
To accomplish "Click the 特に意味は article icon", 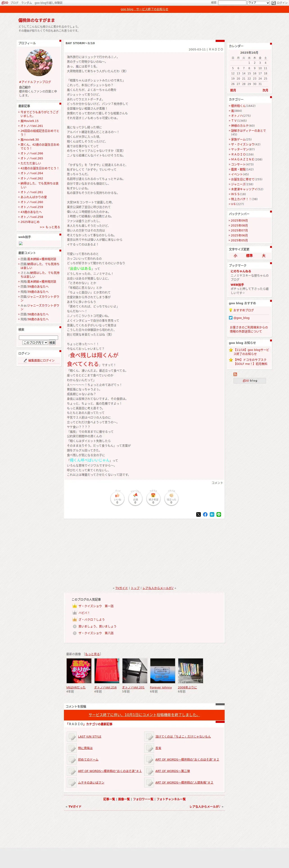I will pos(72,748).
